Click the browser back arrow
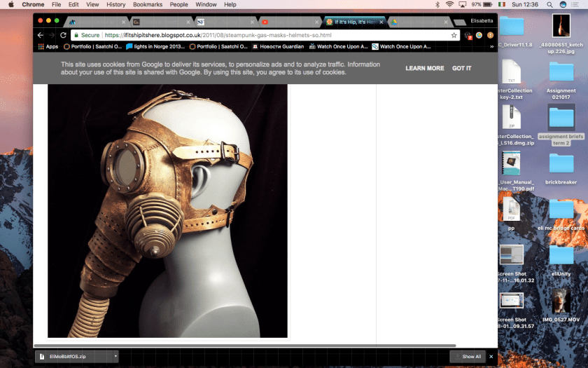 tap(40, 35)
